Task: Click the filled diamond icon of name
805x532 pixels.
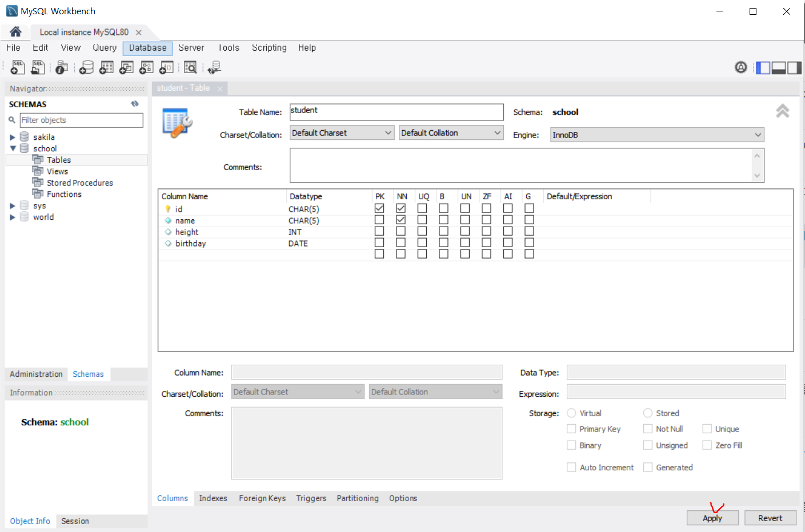Action: coord(168,220)
